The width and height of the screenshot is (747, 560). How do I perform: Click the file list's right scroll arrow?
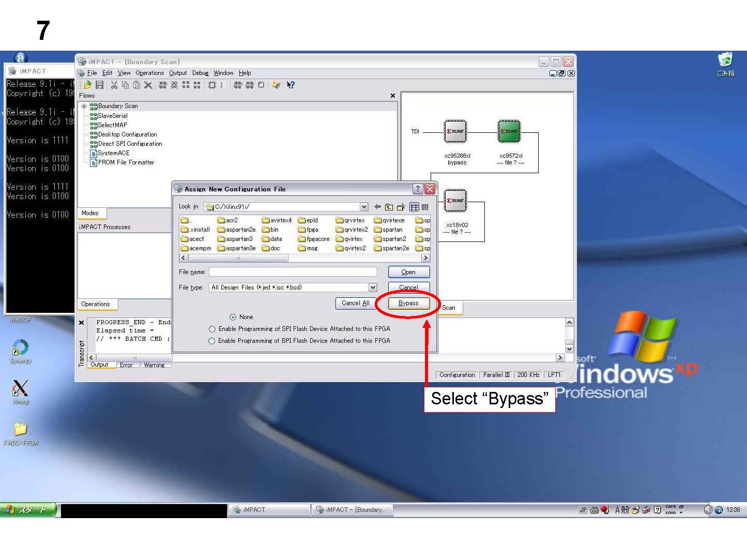(x=425, y=258)
